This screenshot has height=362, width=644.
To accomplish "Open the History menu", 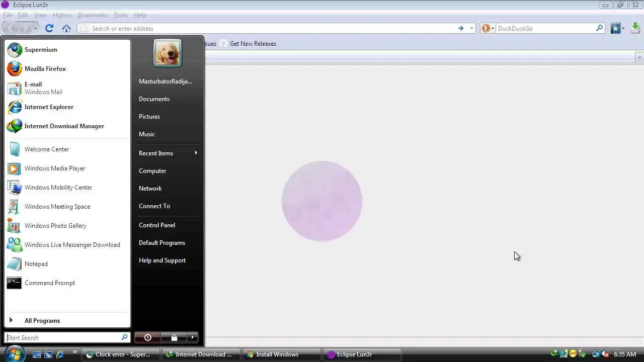I will (x=62, y=15).
